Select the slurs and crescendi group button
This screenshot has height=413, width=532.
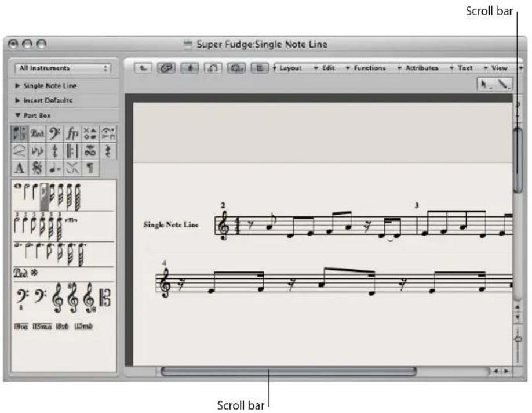point(19,151)
